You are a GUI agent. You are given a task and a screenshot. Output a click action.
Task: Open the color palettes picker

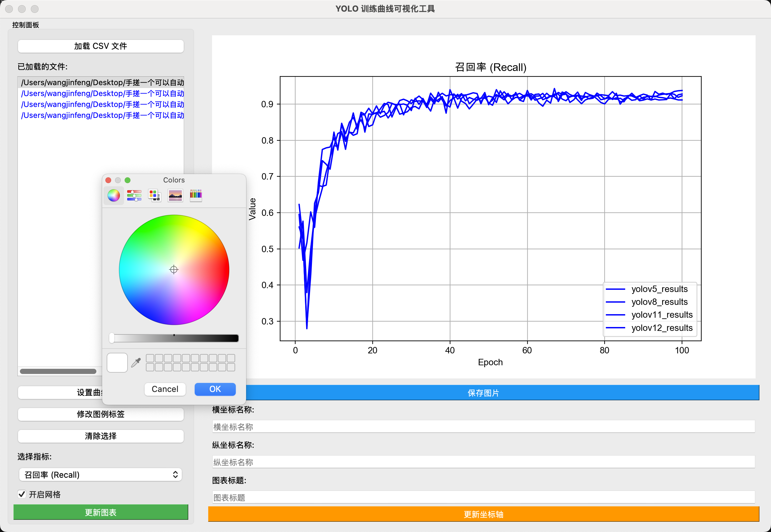click(155, 195)
